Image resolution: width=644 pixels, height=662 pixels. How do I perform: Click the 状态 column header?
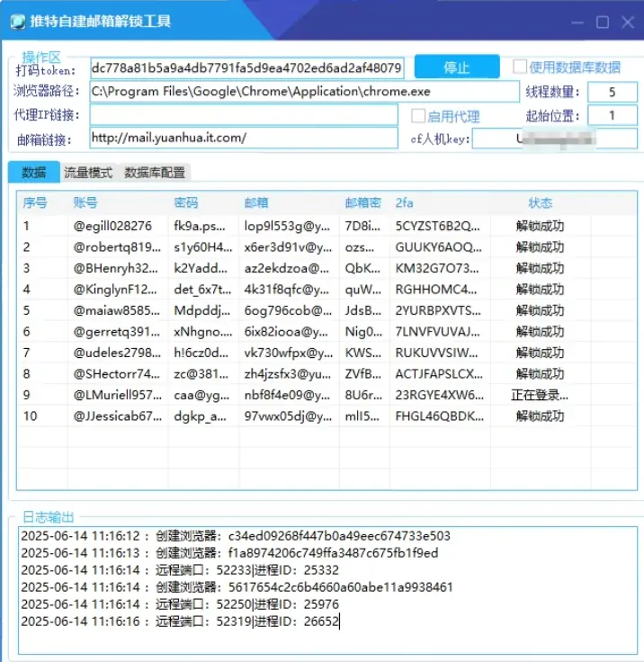(x=541, y=203)
